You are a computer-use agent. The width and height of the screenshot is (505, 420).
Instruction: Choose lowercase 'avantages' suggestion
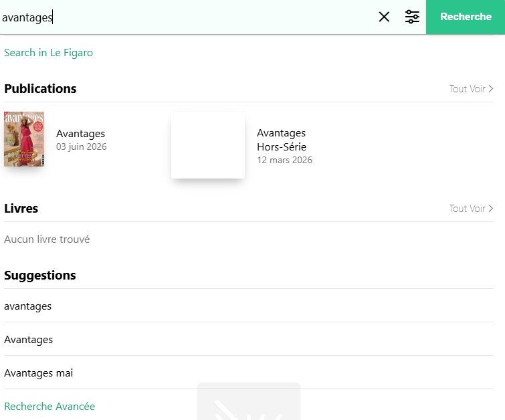[x=249, y=306]
